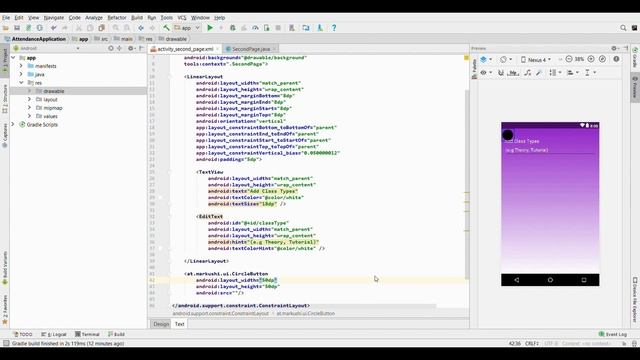640x360 pixels.
Task: Click the code editor vertical scrollbar
Action: [x=467, y=184]
